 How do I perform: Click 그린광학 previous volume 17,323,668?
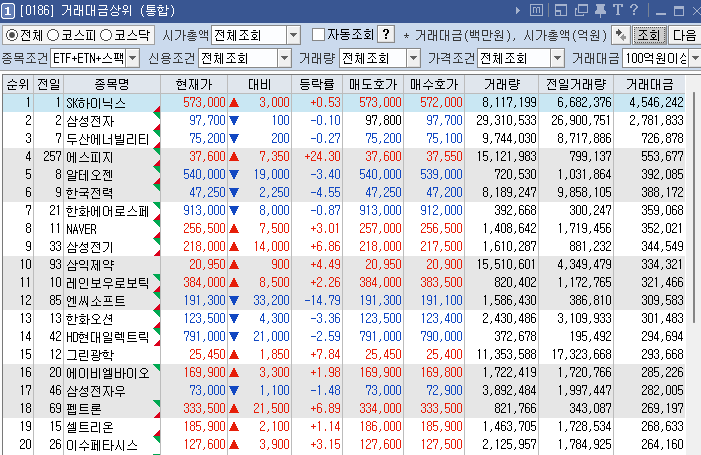581,354
